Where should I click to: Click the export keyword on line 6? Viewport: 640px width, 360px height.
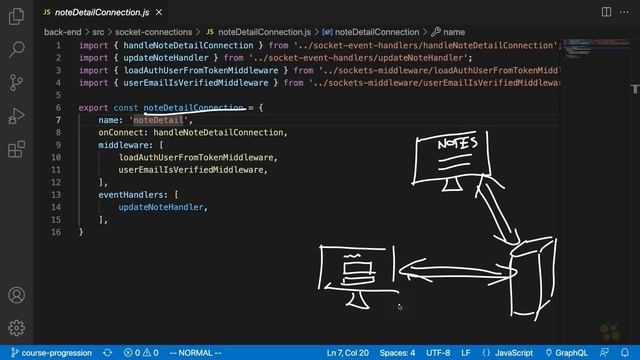pyautogui.click(x=93, y=108)
